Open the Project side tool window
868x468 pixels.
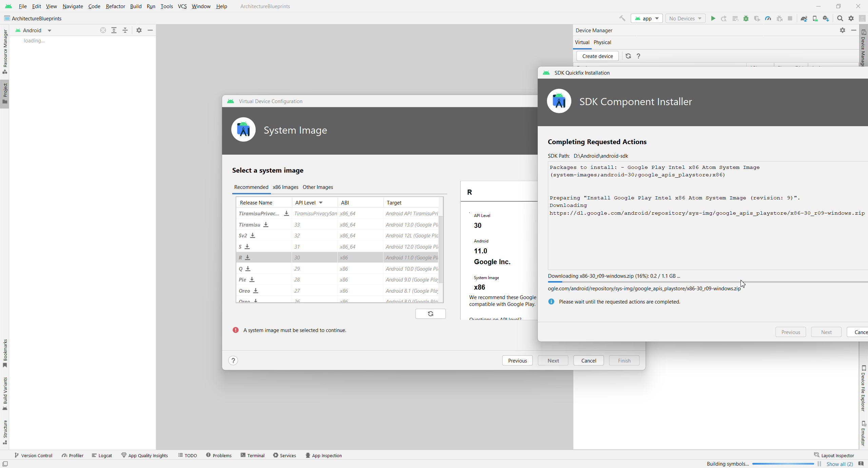click(5, 93)
